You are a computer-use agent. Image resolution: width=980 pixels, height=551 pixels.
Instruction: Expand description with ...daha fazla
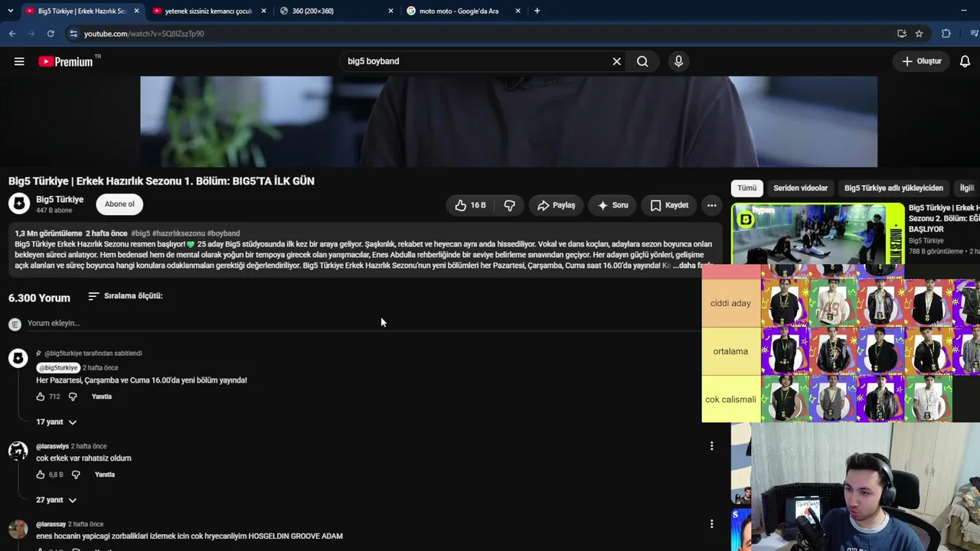[x=693, y=265]
